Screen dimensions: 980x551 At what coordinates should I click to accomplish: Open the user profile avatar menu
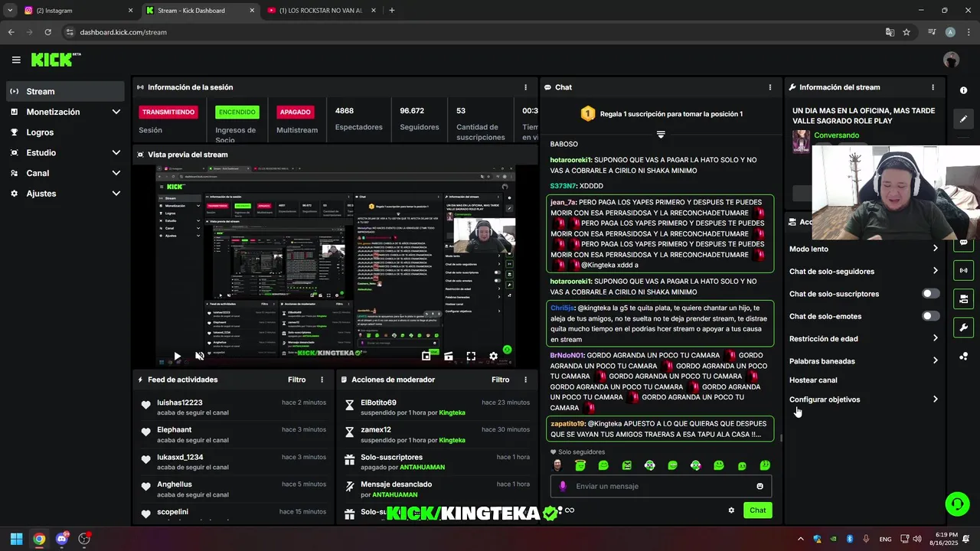[952, 60]
